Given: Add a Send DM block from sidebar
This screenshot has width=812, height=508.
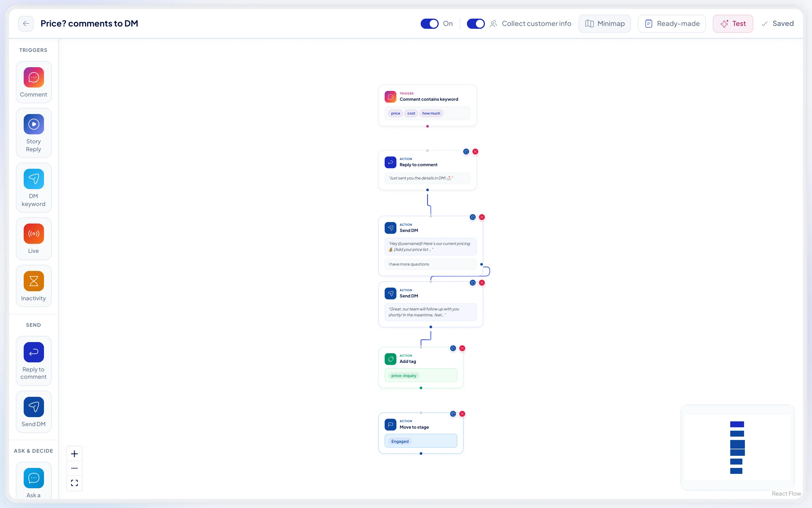Looking at the screenshot, I should pos(34,411).
